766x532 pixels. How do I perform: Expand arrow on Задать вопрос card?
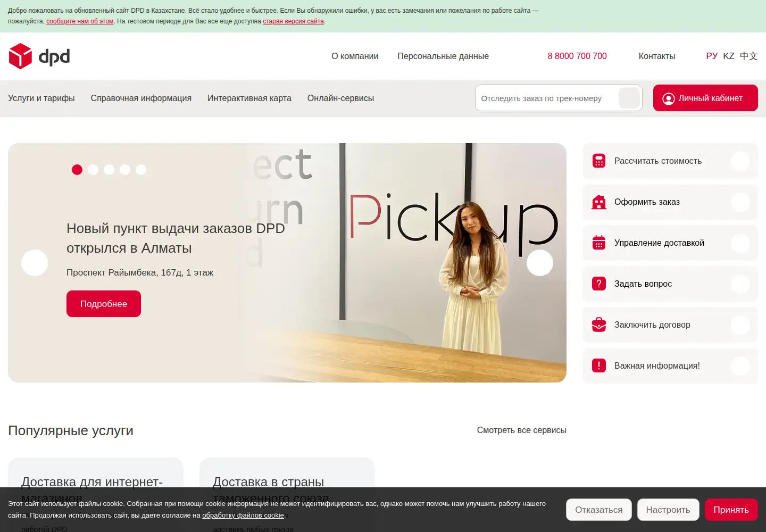[740, 284]
